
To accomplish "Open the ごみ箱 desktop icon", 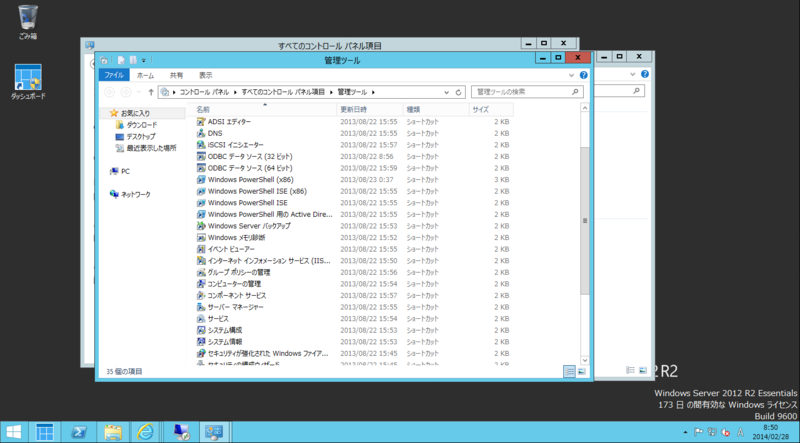I will [28, 22].
